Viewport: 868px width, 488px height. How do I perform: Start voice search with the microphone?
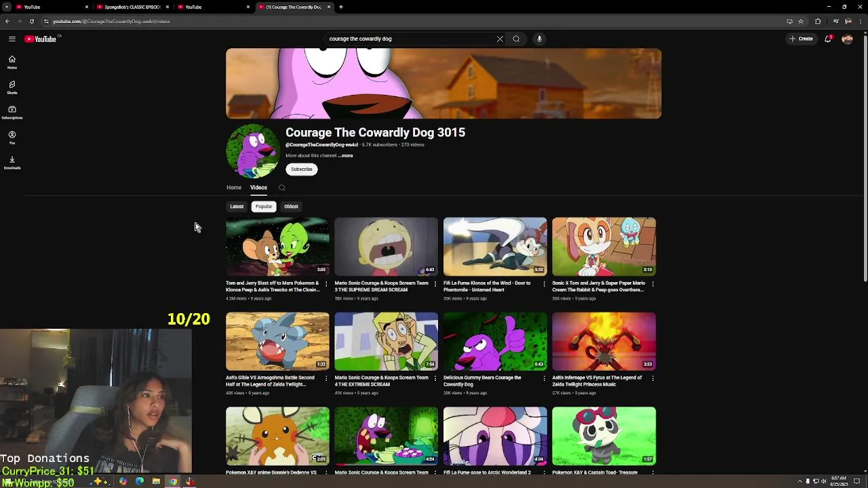(539, 39)
